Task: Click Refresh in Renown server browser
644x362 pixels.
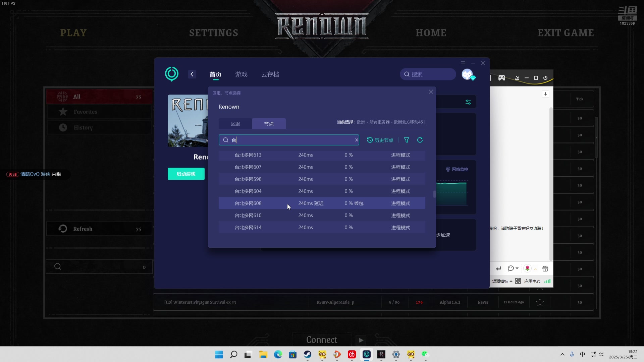Action: 99,229
